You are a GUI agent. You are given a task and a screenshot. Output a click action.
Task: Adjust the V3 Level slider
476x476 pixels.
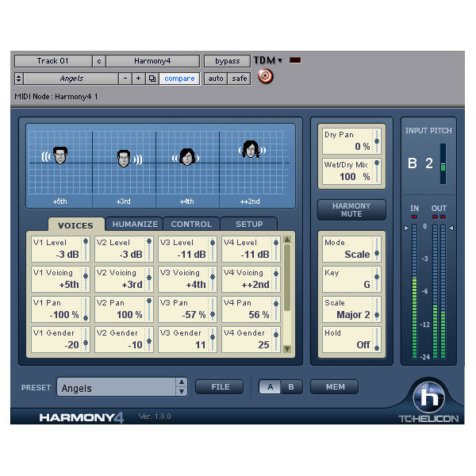(213, 249)
